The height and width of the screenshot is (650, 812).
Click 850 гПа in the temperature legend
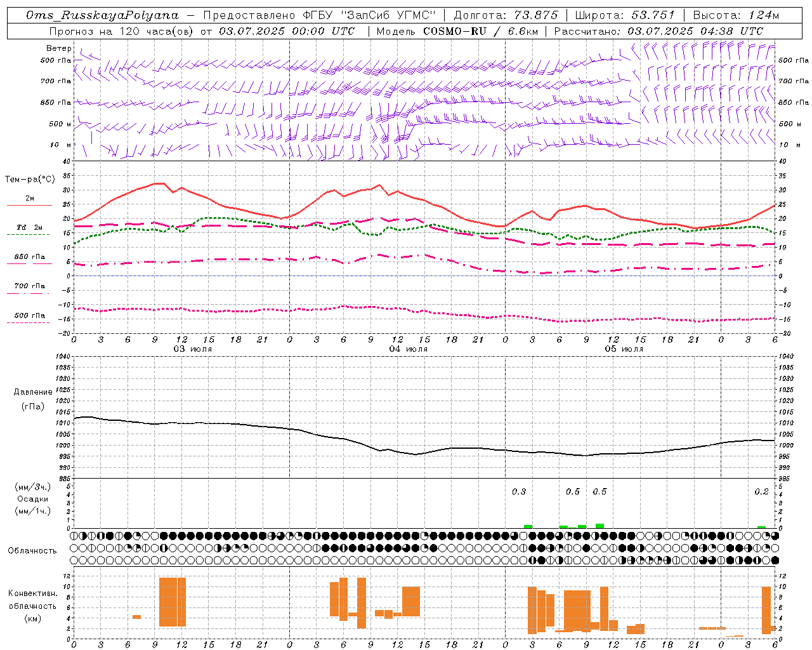29,257
